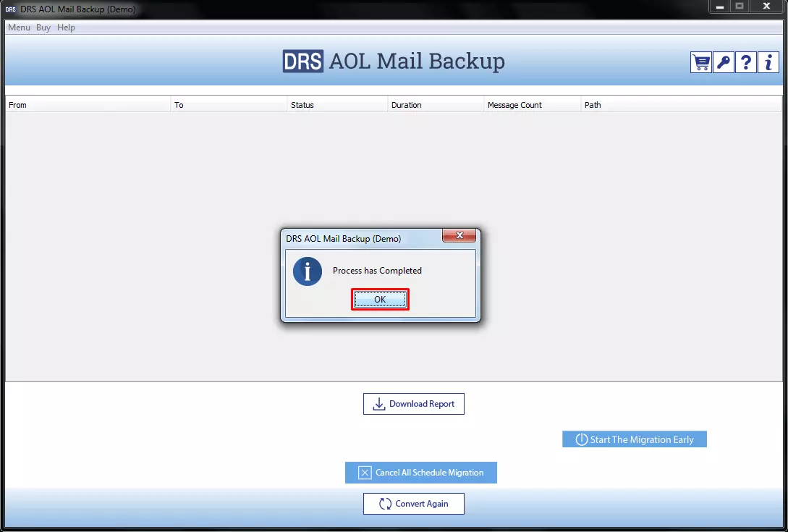The height and width of the screenshot is (532, 788).
Task: Open the info 'i' icon in header
Action: click(768, 63)
